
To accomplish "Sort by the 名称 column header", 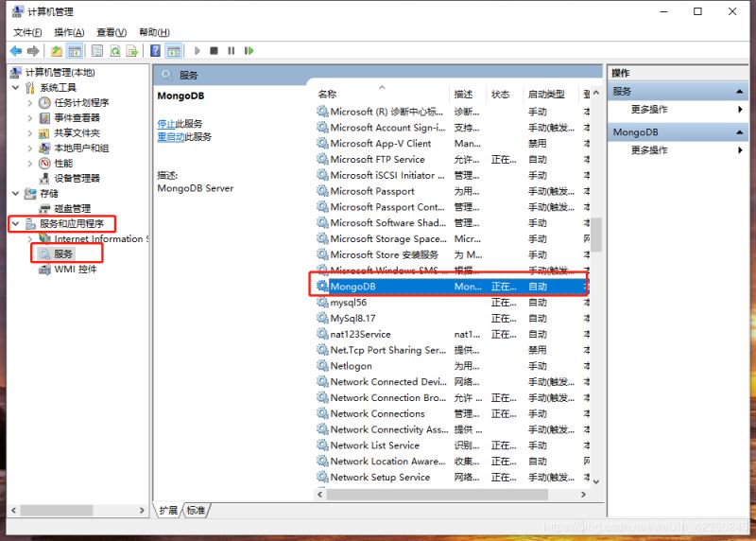I will 327,95.
